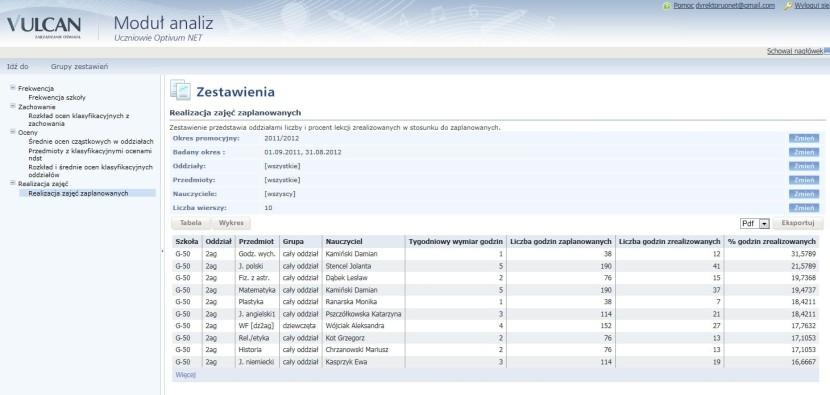
Task: Sort by the Oddział column header
Action: pyautogui.click(x=218, y=241)
